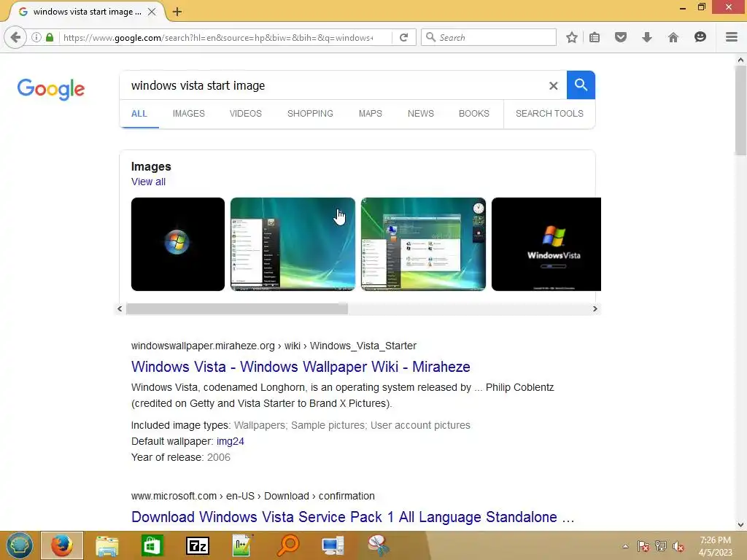
Task: Click left arrow of image carousel scrollbar
Action: point(120,309)
